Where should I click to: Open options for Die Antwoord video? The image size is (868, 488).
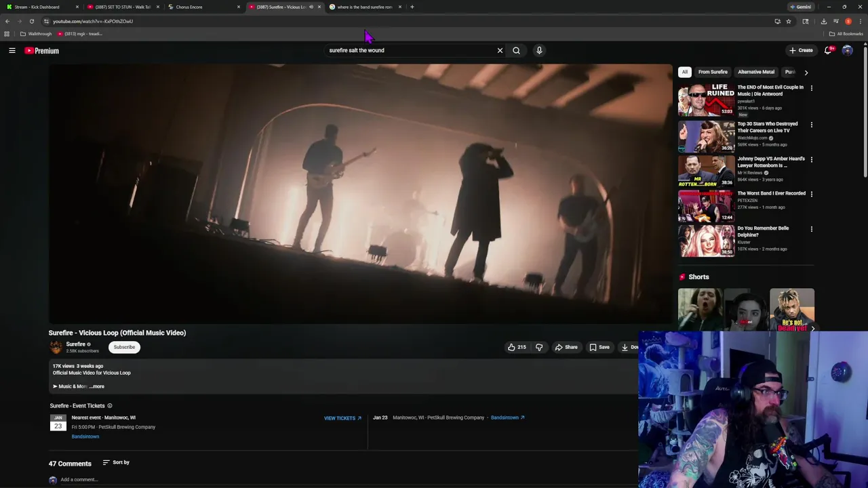[x=811, y=88]
